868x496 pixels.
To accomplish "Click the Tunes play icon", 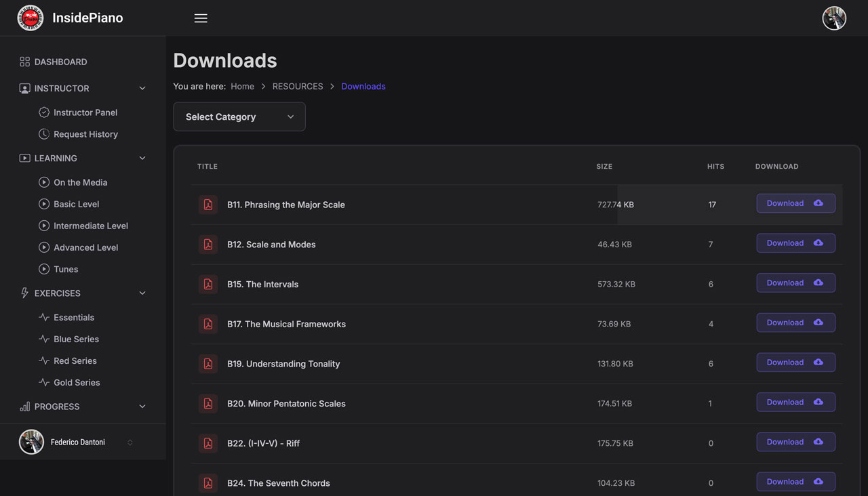I will pyautogui.click(x=44, y=269).
